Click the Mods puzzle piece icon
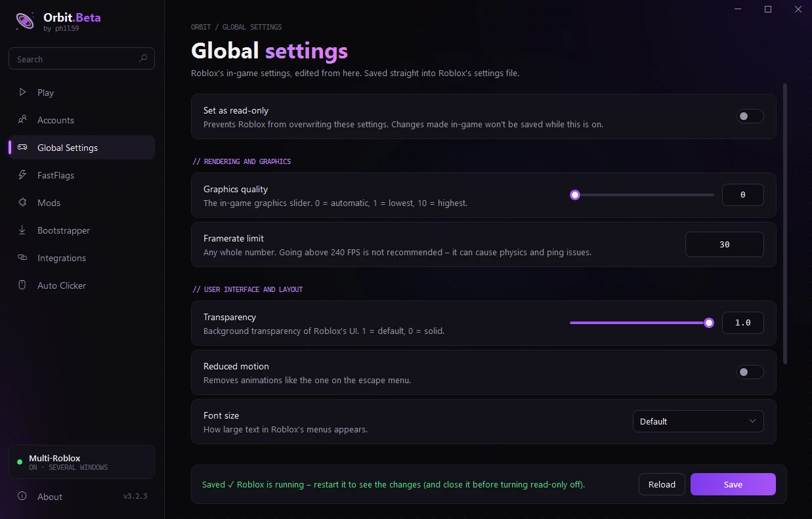The image size is (812, 519). point(22,203)
